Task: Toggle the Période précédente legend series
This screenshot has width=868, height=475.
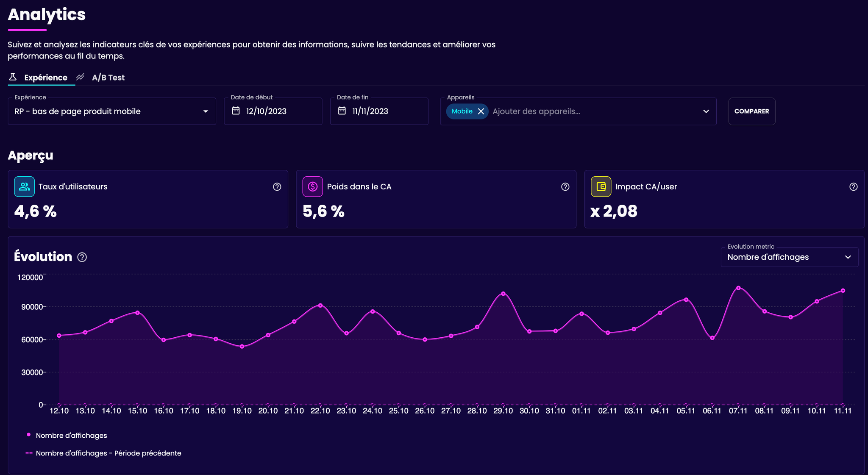Action: click(103, 453)
